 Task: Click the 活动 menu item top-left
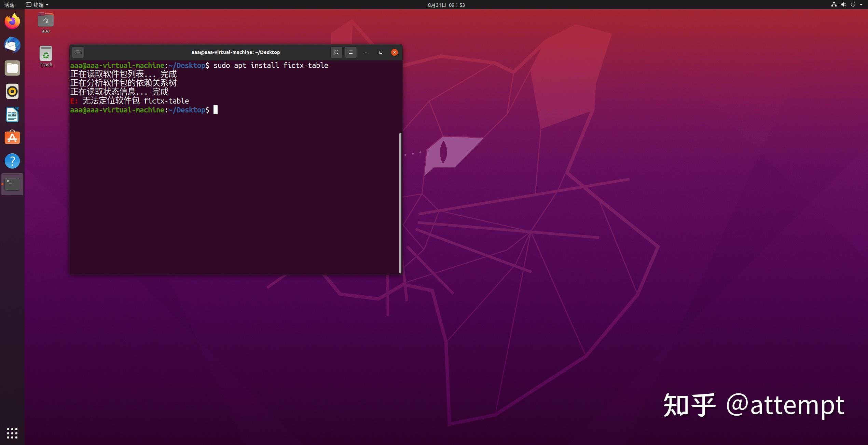click(x=10, y=5)
